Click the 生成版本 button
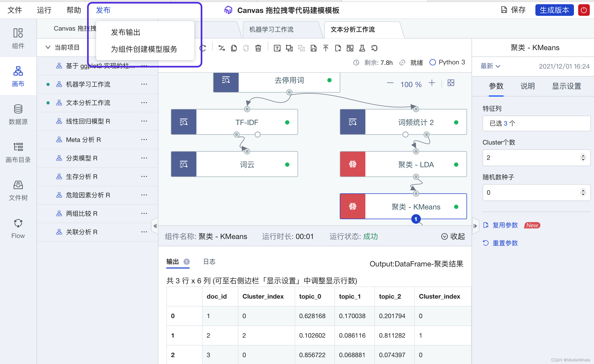594x364 pixels. (x=554, y=10)
